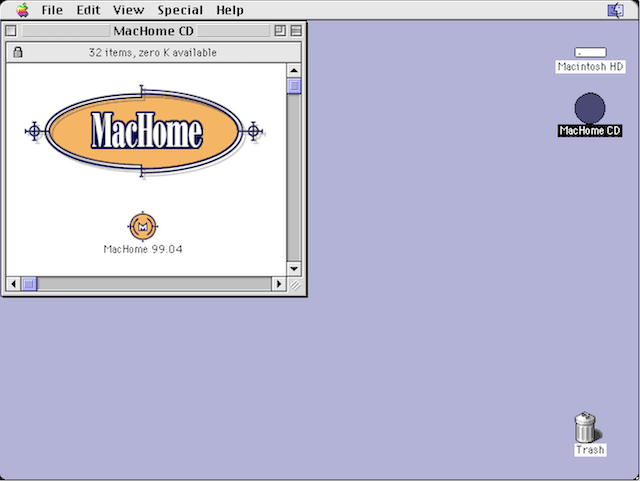Screen dimensions: 640x481
Task: Click the highlighted "MacHome CD" desktop label
Action: click(590, 131)
